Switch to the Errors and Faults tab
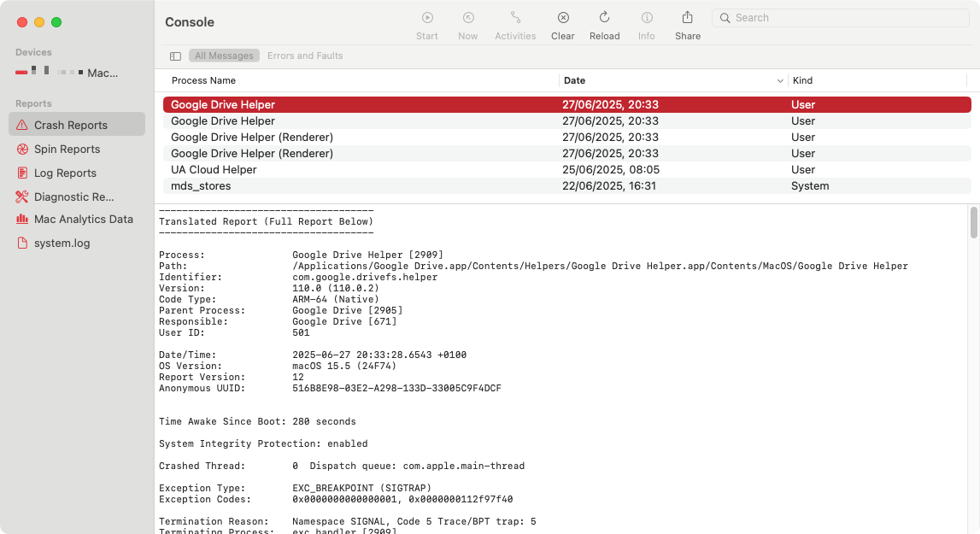The width and height of the screenshot is (980, 534). pos(305,55)
